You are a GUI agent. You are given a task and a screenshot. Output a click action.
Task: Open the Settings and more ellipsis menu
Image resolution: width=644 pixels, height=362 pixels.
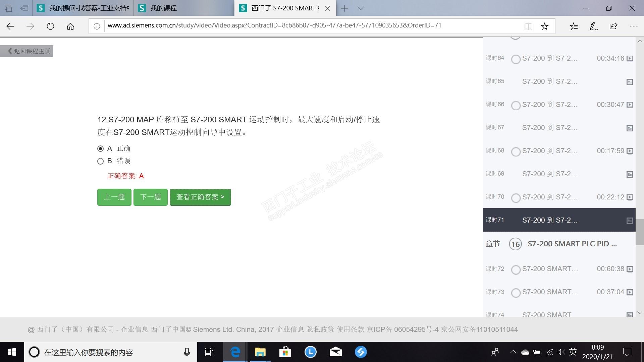click(634, 26)
